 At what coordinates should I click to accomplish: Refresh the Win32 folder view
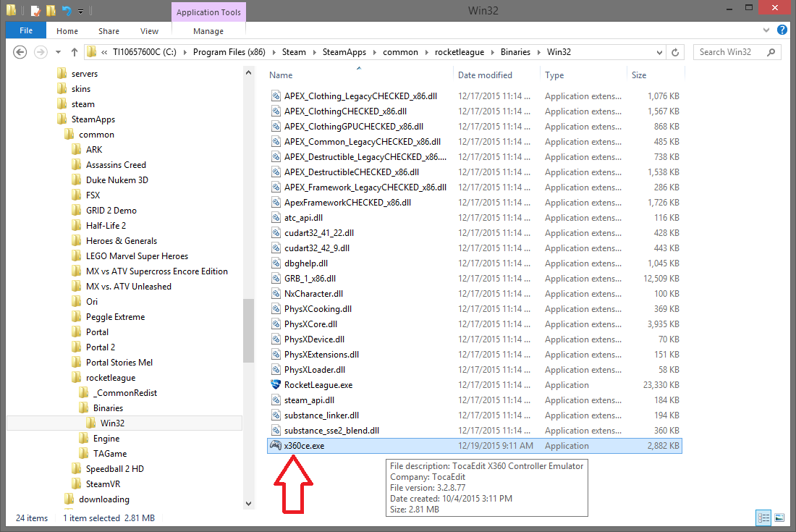pos(675,52)
